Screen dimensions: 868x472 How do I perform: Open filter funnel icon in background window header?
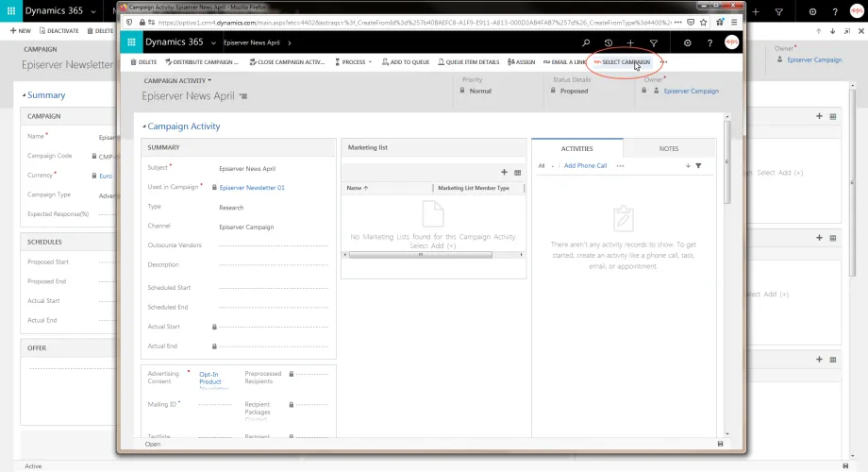[779, 11]
